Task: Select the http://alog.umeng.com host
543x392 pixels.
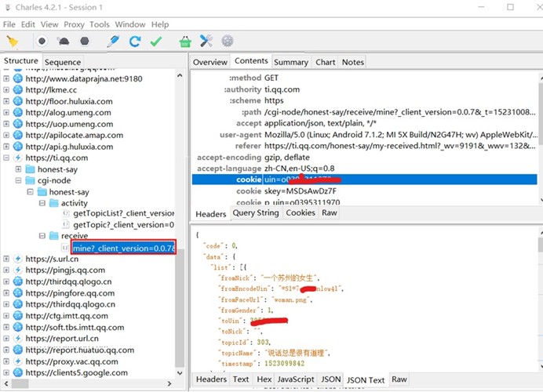Action: click(x=68, y=112)
